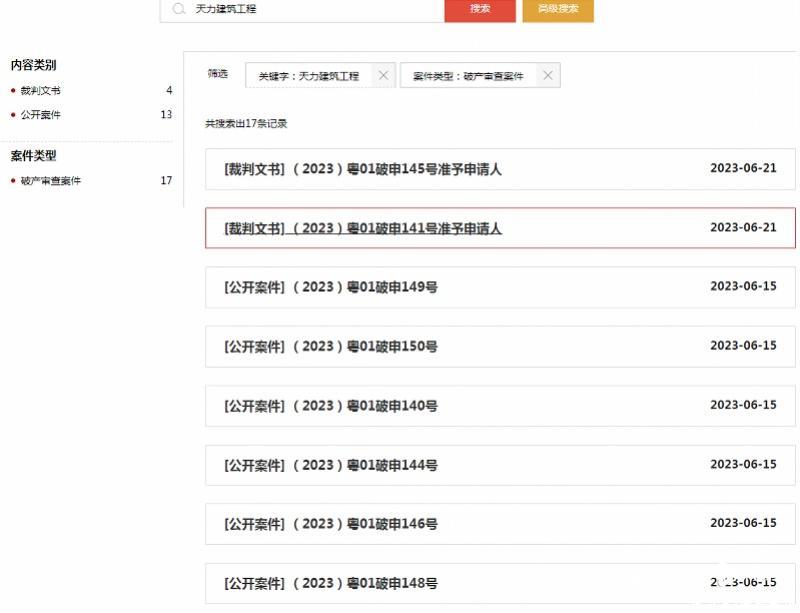Click the 案件类型：破产审查案件 filter label
Screen dimensions: 800x613
[x=468, y=76]
